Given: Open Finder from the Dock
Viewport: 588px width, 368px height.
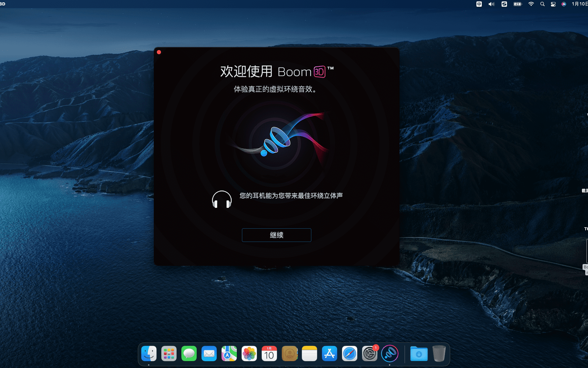Looking at the screenshot, I should (149, 354).
